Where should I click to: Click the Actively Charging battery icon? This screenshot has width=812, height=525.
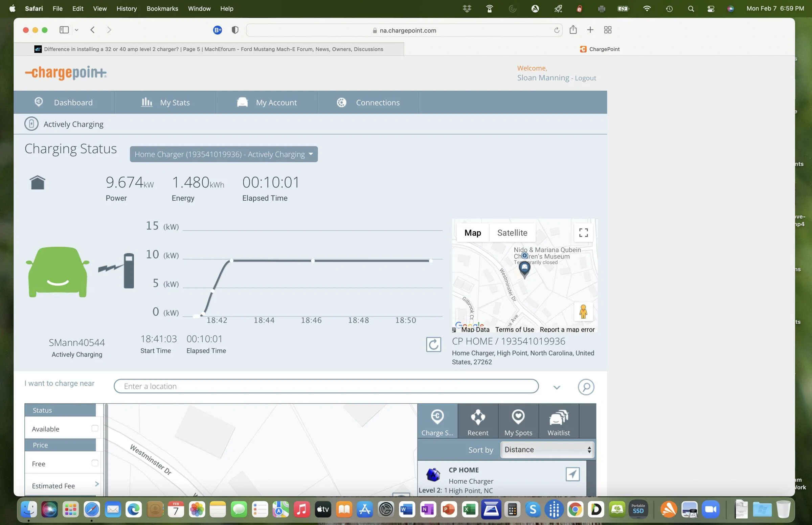pyautogui.click(x=31, y=124)
